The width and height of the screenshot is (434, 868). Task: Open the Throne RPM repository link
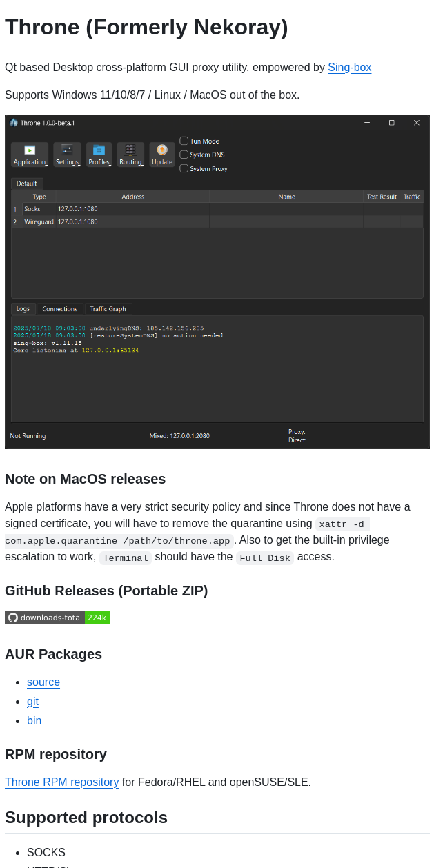[x=61, y=782]
